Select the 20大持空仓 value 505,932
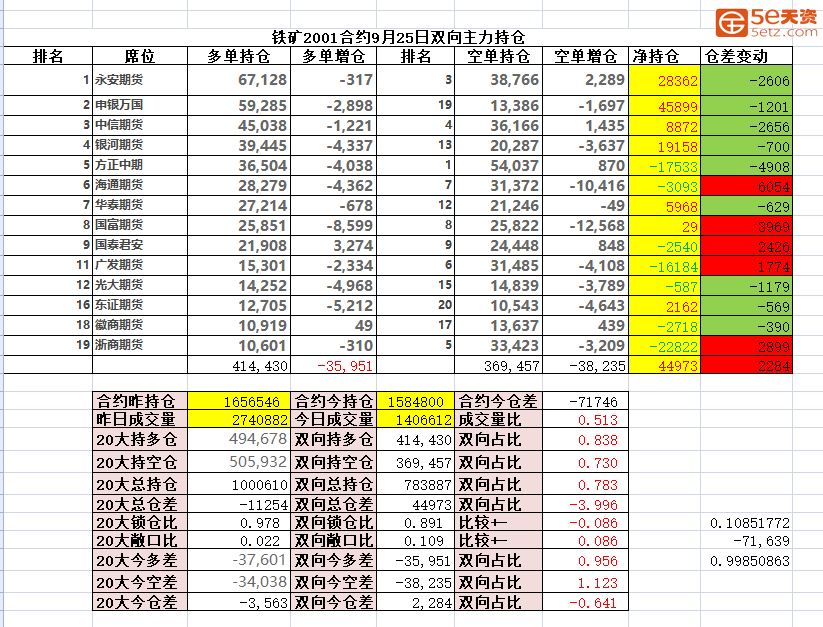The width and height of the screenshot is (823, 627). click(x=239, y=462)
